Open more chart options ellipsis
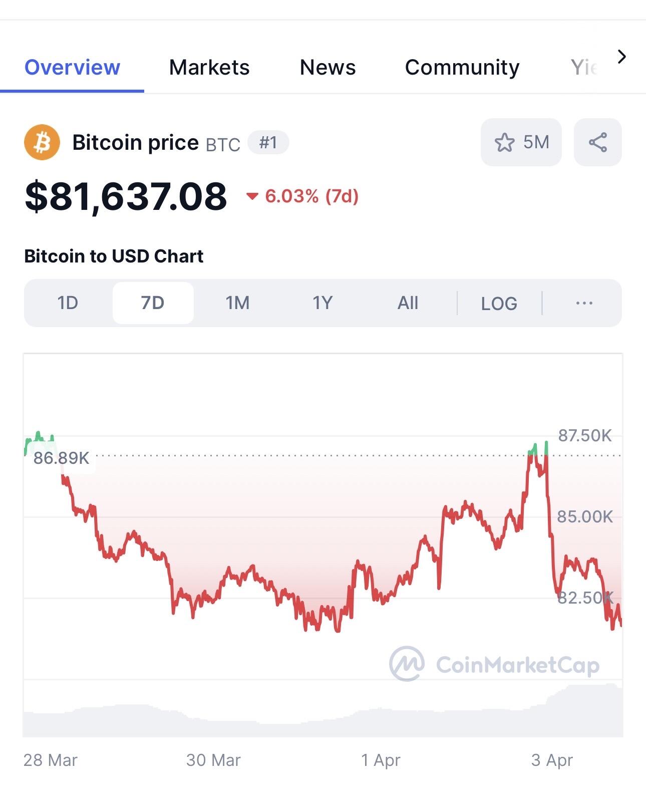This screenshot has height=812, width=646. coord(584,303)
